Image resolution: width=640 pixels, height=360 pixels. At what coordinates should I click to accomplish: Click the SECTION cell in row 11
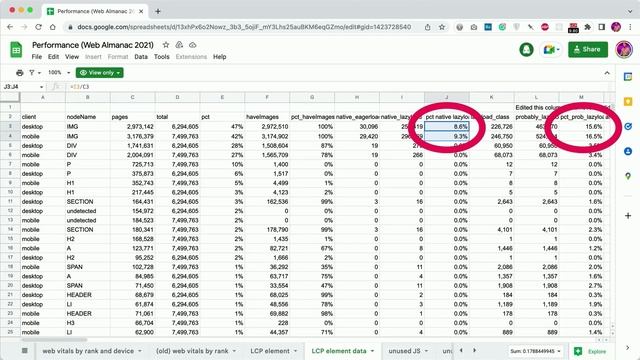(87, 202)
